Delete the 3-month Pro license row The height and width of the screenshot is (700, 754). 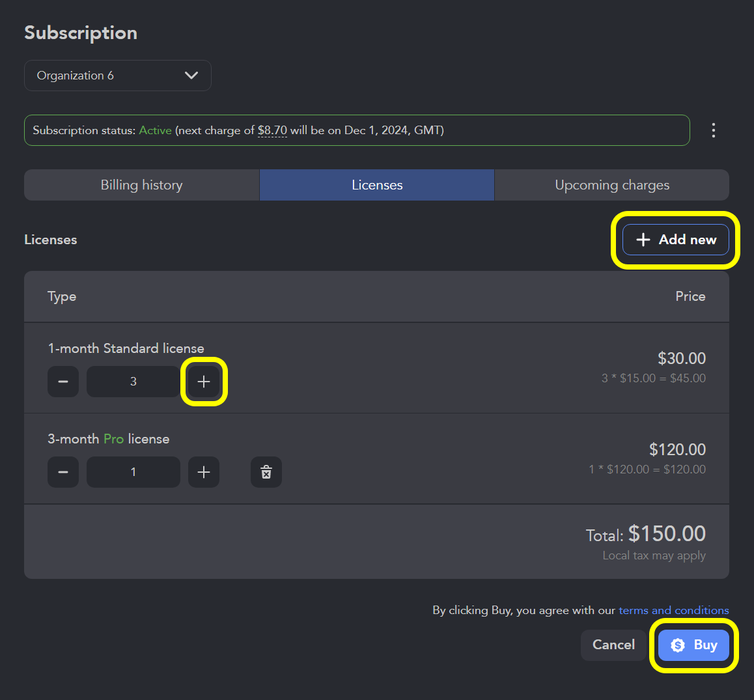(266, 472)
